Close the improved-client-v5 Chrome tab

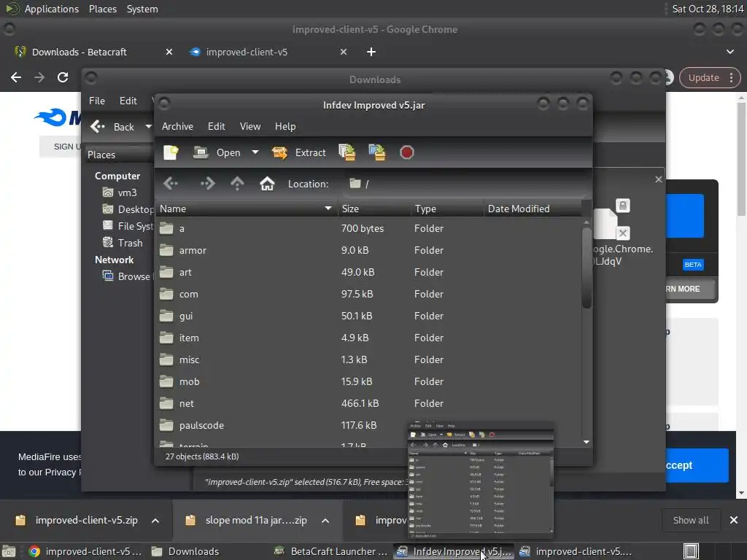(x=344, y=52)
